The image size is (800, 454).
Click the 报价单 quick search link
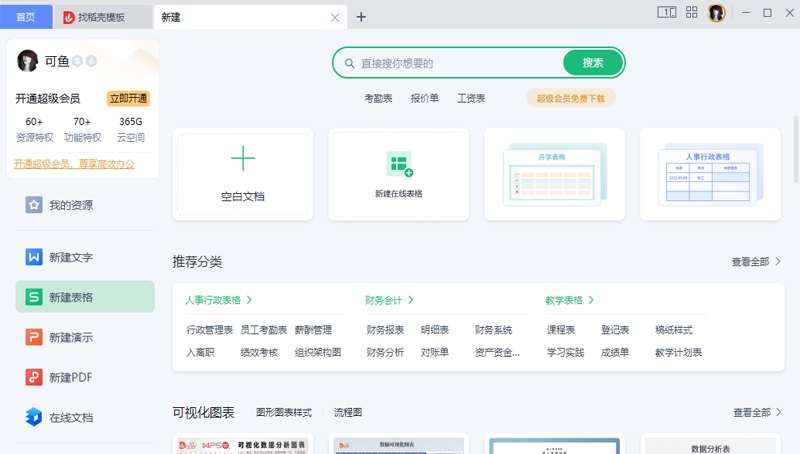[x=424, y=98]
